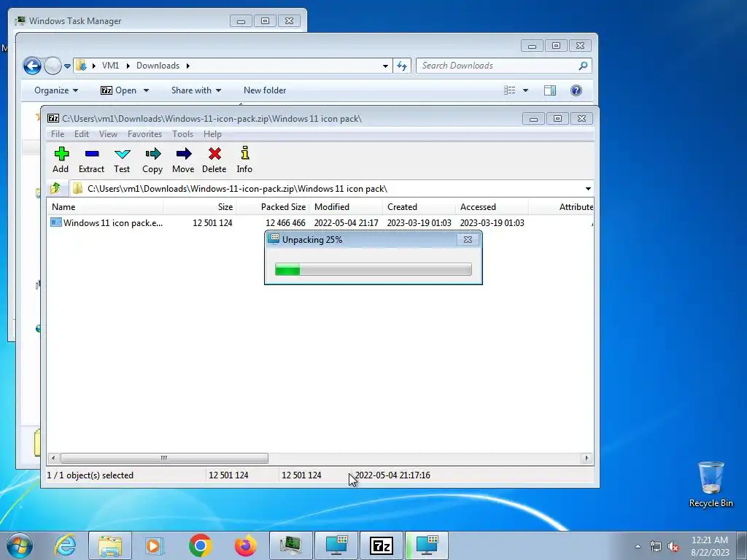Open the Tools menu
The width and height of the screenshot is (747, 560).
click(x=182, y=134)
